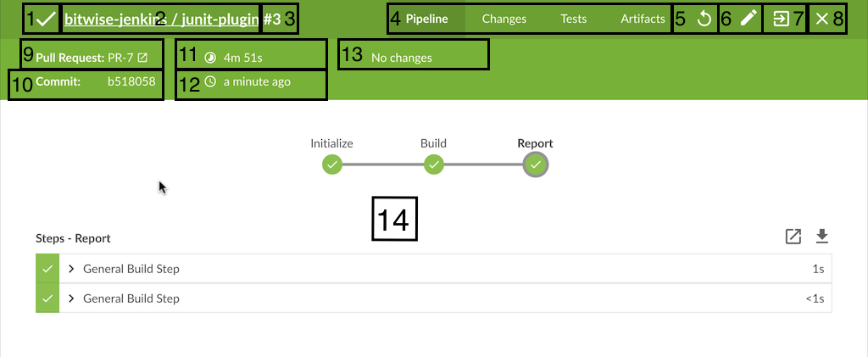This screenshot has width=868, height=357.
Task: Click the pencil edit pipeline icon
Action: pos(747,19)
